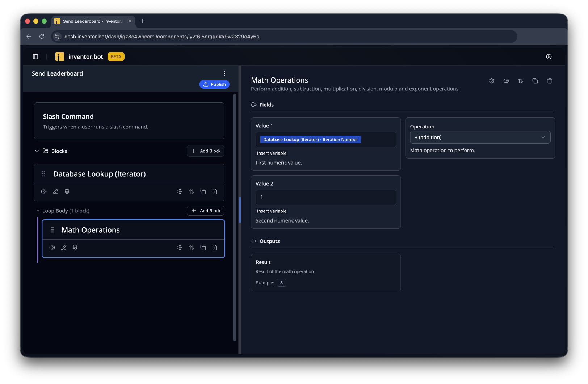Toggle eye visibility on Math Operations block
Viewport: 588px width, 384px height.
52,248
